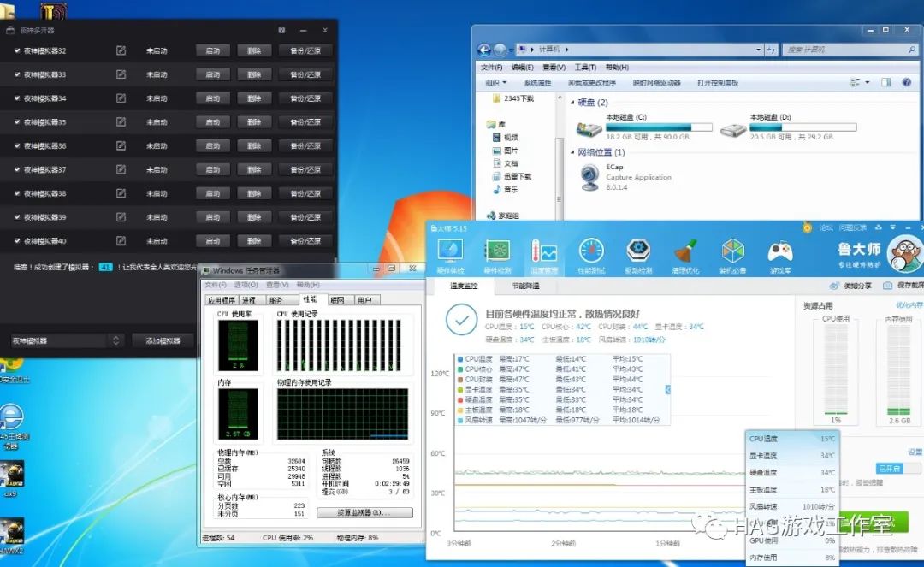Viewport: 924px width, 567px height.
Task: Open the Internet Explorer desktop icon
Action: (x=11, y=417)
